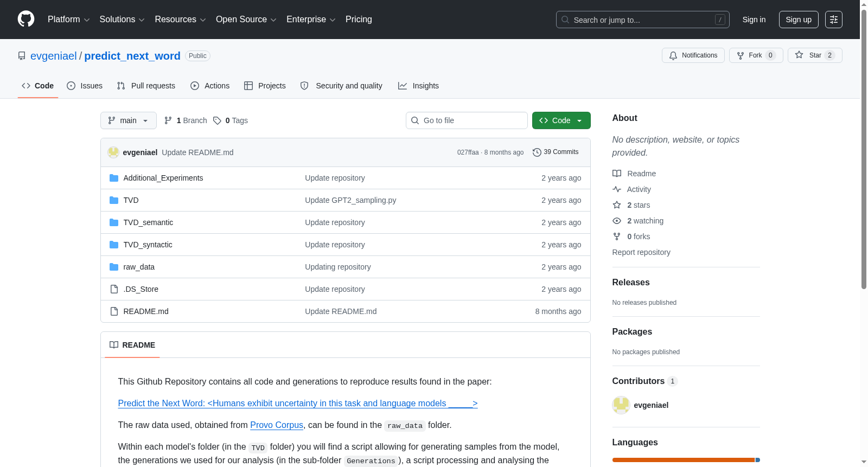Click the search magnifier icon in the header
Screen dimensions: 868x467
[x=565, y=20]
